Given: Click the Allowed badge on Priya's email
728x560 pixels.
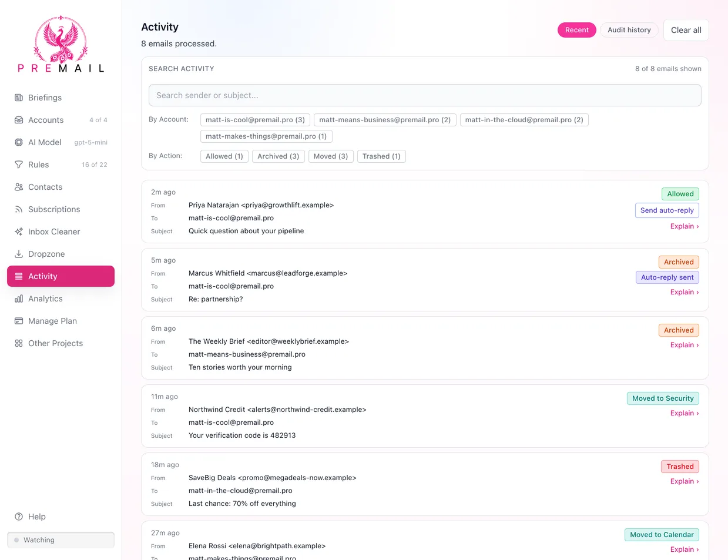Looking at the screenshot, I should coord(680,194).
